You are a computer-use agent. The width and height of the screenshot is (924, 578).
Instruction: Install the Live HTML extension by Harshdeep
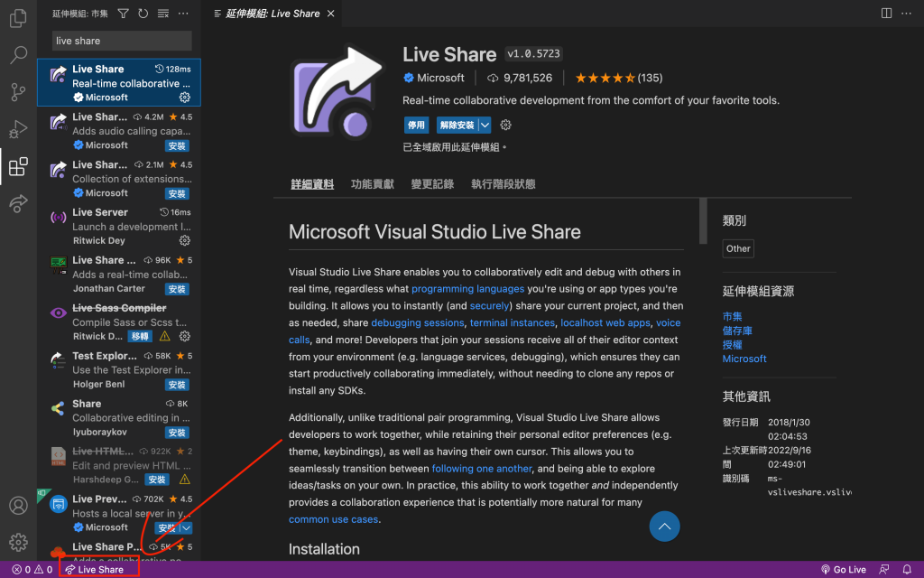click(x=157, y=480)
